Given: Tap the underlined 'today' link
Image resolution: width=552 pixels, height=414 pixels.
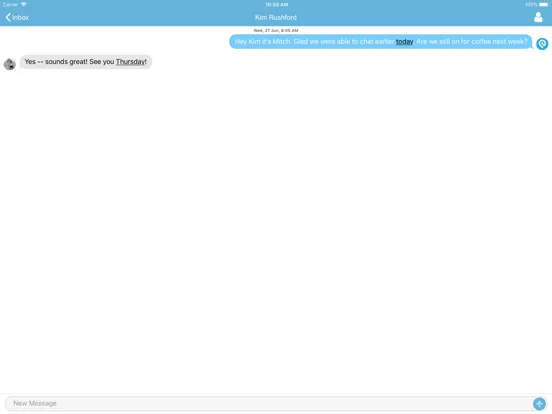Looking at the screenshot, I should [x=404, y=42].
